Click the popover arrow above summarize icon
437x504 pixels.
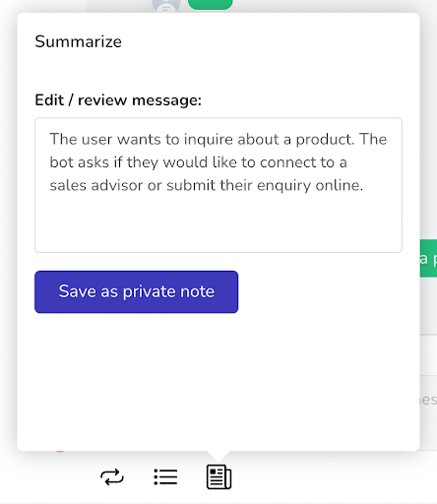tap(218, 456)
